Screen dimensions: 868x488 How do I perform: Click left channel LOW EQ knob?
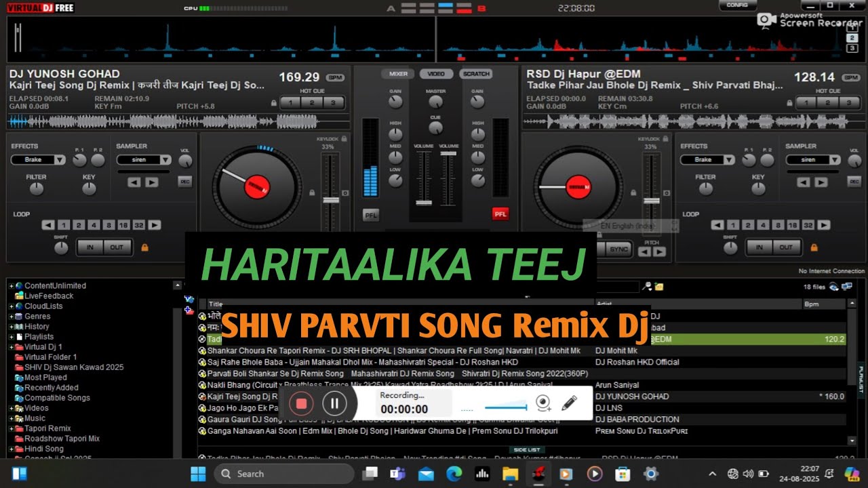(x=395, y=181)
